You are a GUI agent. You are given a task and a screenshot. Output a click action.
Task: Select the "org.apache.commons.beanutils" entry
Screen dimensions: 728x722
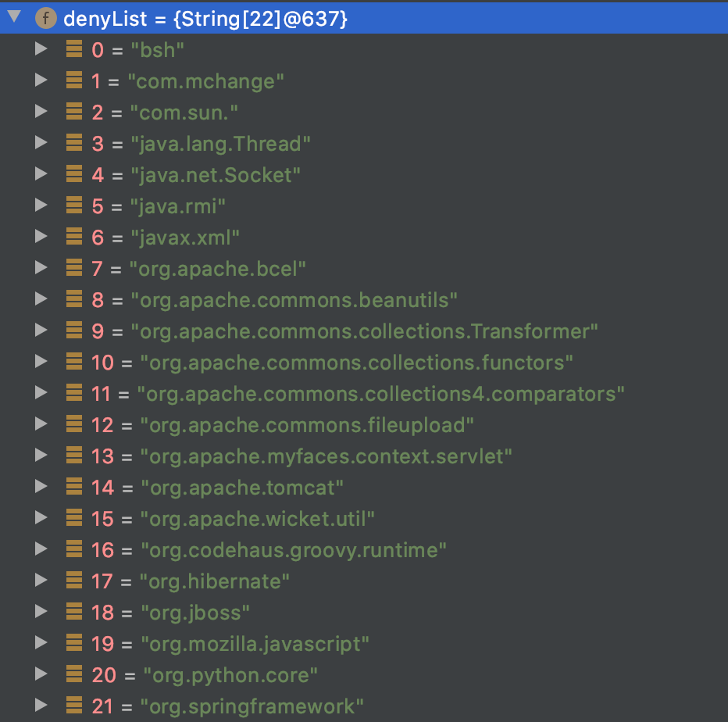[294, 300]
